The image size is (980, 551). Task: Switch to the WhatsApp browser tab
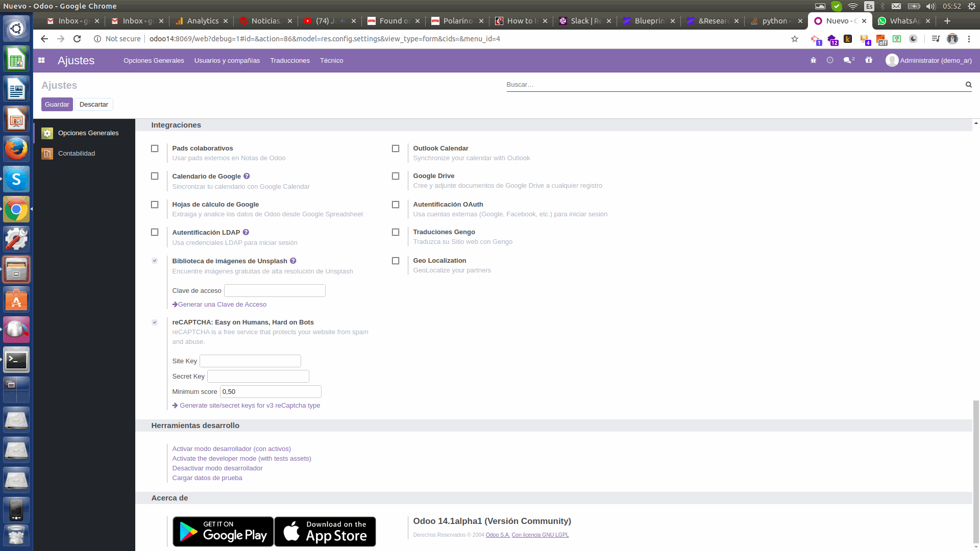coord(903,21)
